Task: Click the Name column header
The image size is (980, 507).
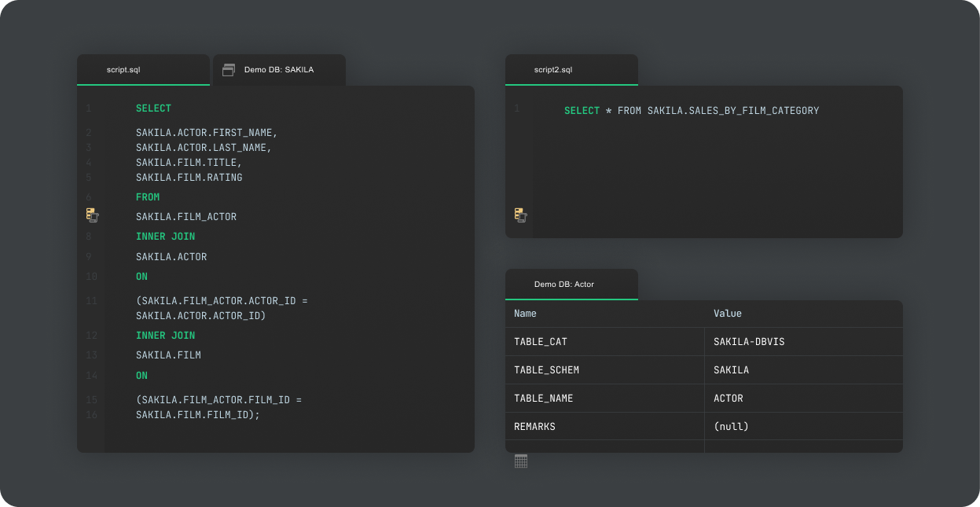Action: (525, 313)
